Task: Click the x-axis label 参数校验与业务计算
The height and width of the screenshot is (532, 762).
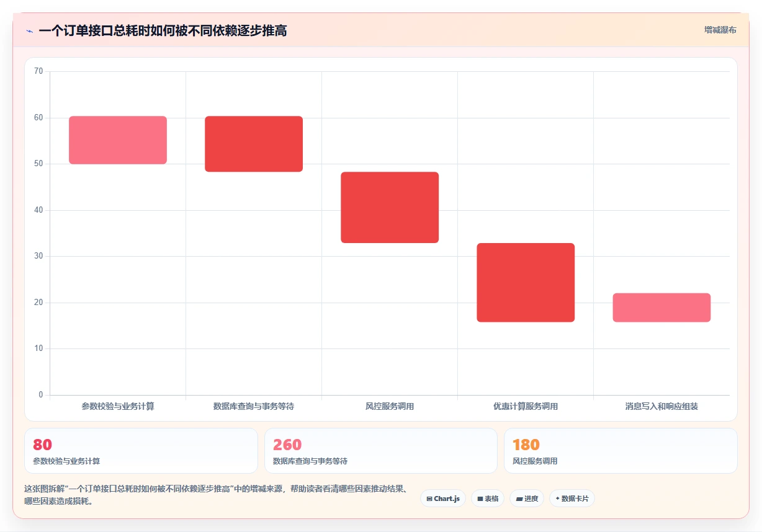Action: coord(118,407)
